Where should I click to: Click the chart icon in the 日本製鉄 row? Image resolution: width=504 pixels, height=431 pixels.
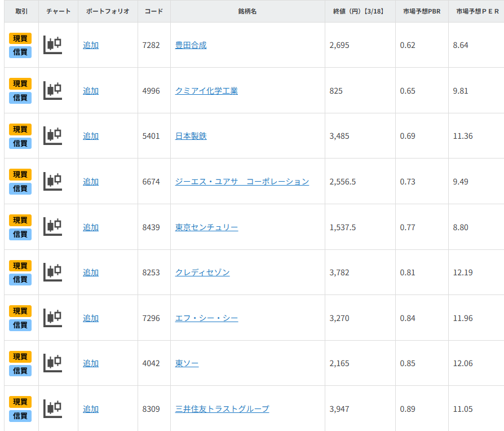(53, 136)
